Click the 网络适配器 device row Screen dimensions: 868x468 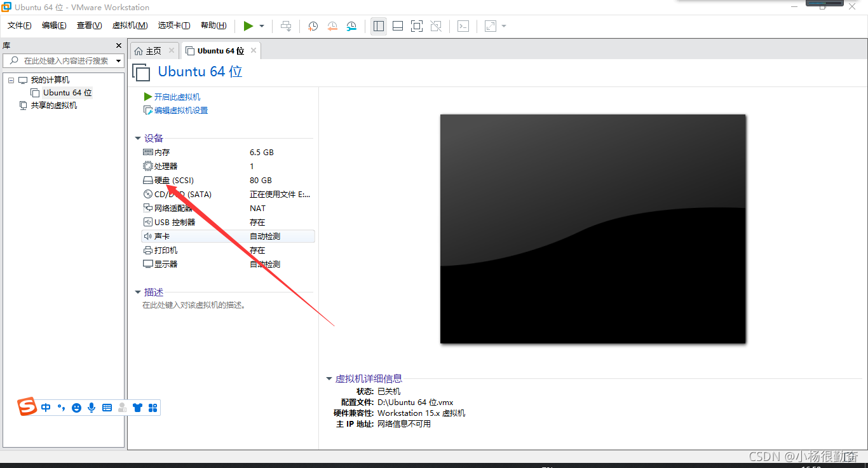[228, 209]
